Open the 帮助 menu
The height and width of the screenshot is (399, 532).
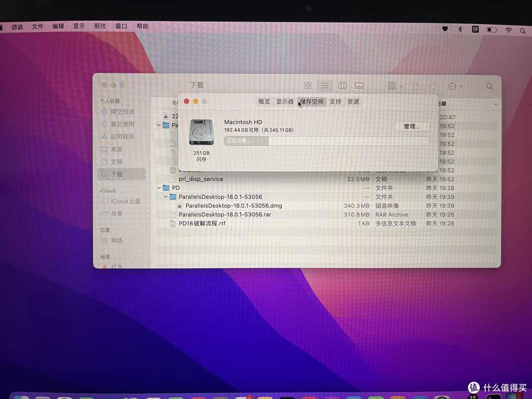142,26
